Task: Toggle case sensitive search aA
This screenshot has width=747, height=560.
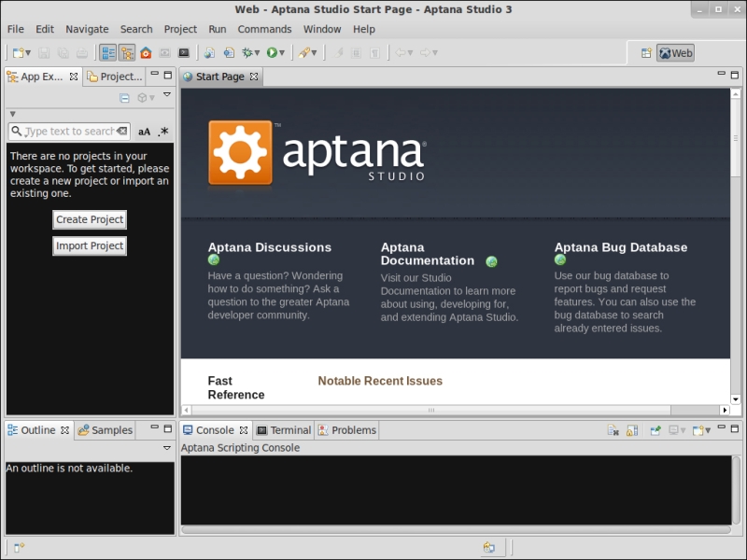Action: (x=145, y=132)
